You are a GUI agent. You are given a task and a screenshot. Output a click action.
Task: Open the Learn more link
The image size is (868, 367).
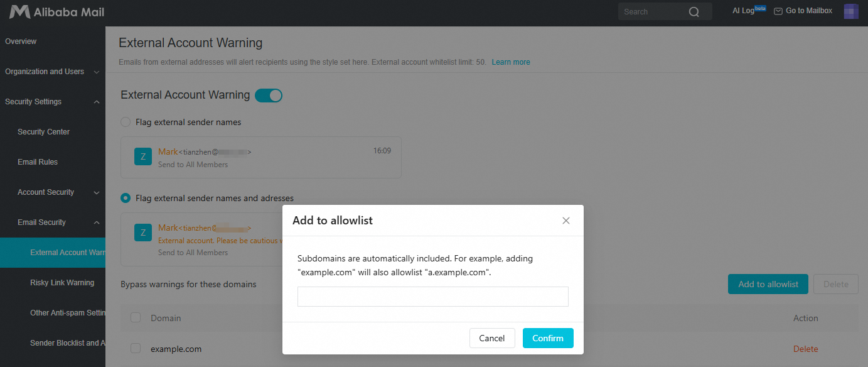(x=511, y=62)
